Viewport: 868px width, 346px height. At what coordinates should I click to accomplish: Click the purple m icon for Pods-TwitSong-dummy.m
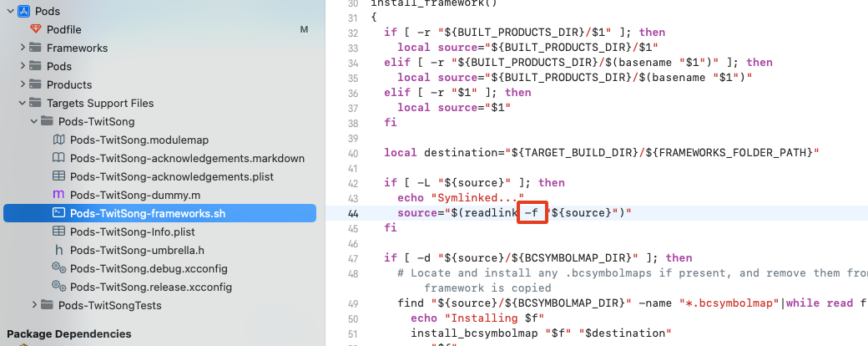click(x=58, y=195)
